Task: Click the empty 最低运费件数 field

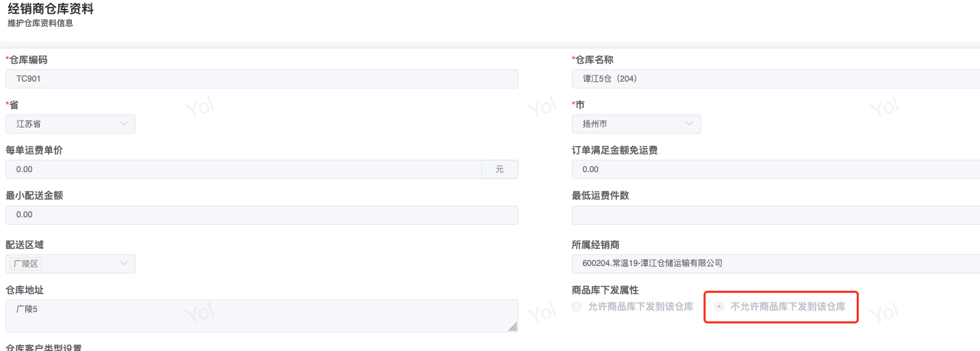Action: 775,215
